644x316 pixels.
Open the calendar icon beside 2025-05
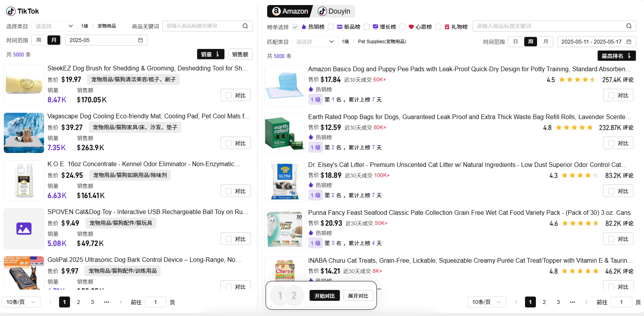[140, 40]
